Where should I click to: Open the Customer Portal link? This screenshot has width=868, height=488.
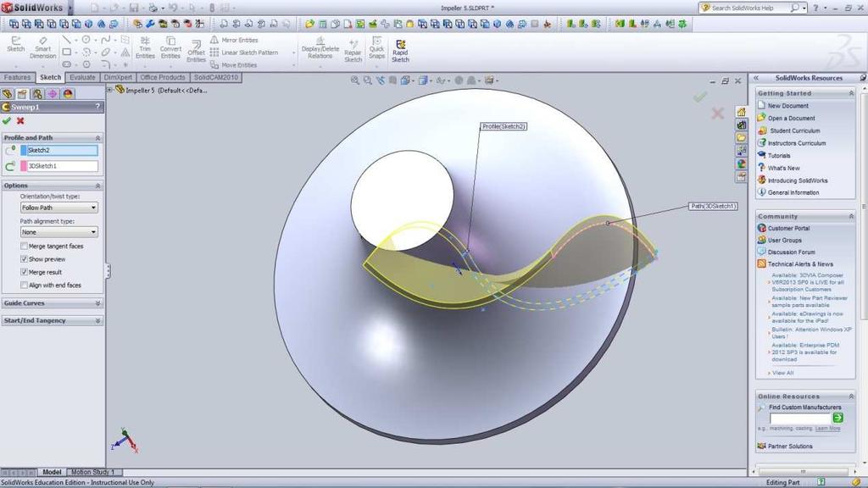(788, 228)
